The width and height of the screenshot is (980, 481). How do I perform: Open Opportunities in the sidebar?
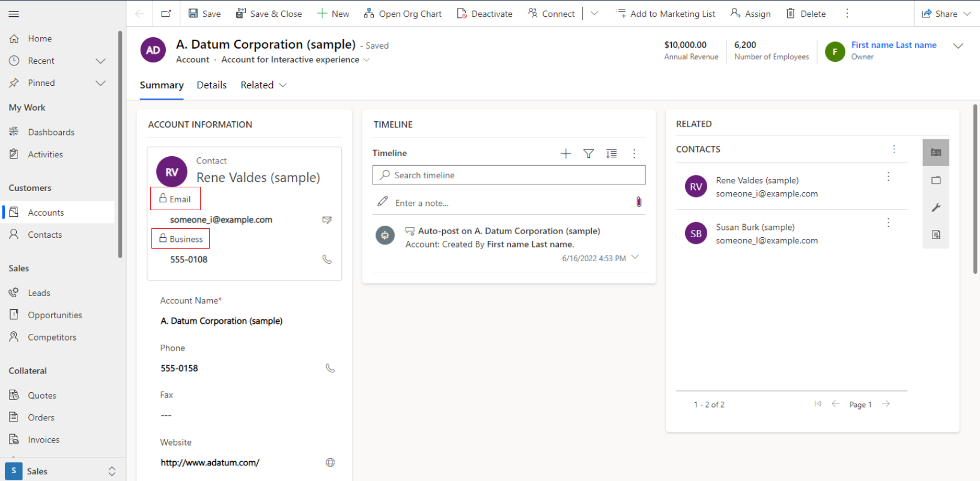pyautogui.click(x=55, y=315)
